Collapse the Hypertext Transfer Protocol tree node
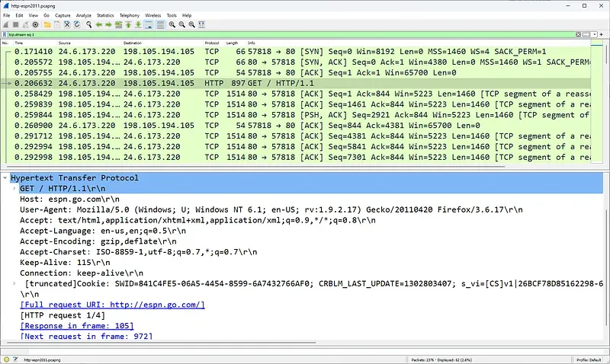The width and height of the screenshot is (610, 364). point(5,178)
